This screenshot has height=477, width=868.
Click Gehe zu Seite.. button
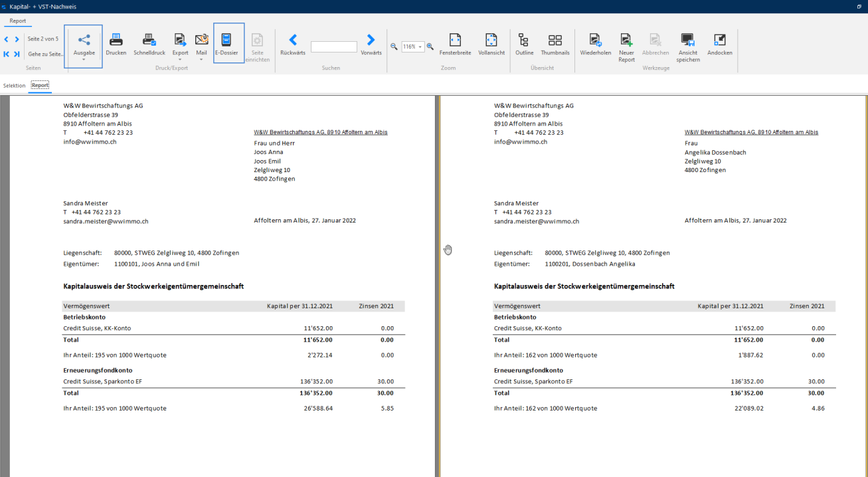pos(46,54)
